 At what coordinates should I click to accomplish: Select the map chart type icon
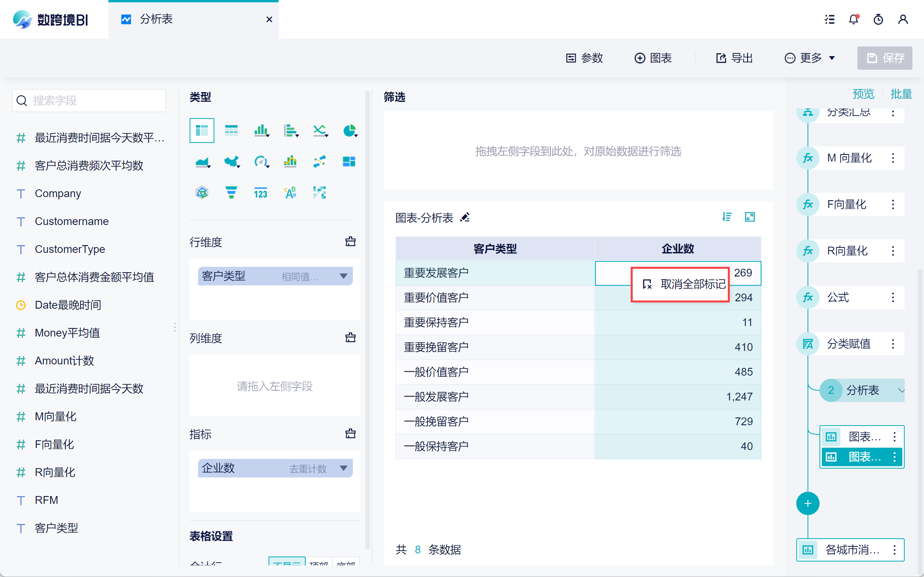click(x=231, y=161)
